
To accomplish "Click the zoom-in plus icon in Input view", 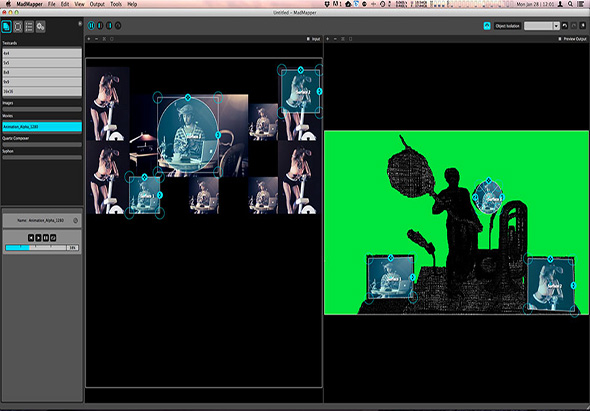I will point(89,39).
